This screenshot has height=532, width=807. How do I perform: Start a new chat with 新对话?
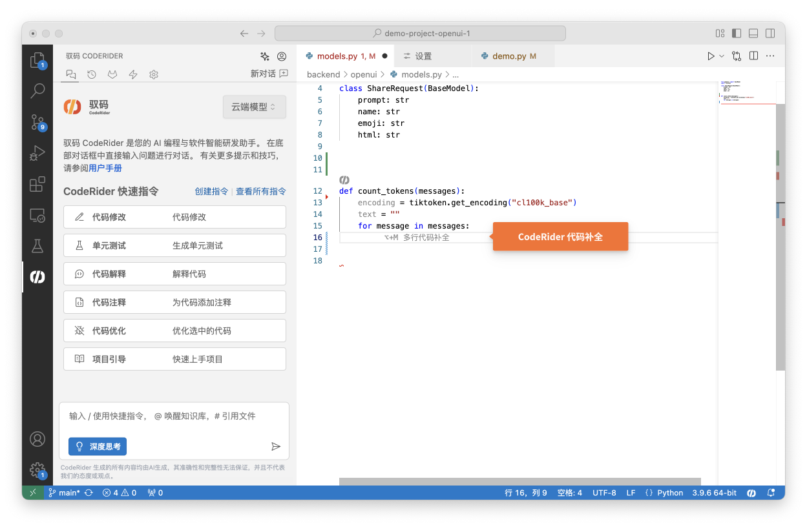pyautogui.click(x=269, y=74)
